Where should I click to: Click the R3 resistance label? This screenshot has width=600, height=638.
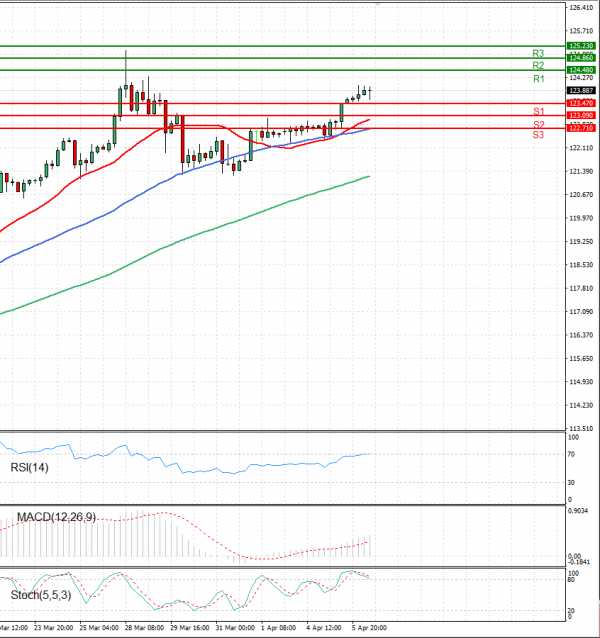point(538,53)
